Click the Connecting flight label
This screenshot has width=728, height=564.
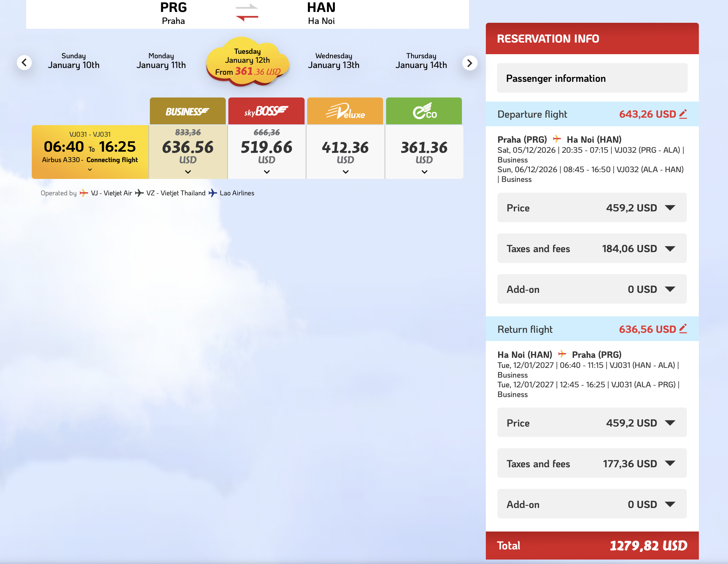[112, 160]
